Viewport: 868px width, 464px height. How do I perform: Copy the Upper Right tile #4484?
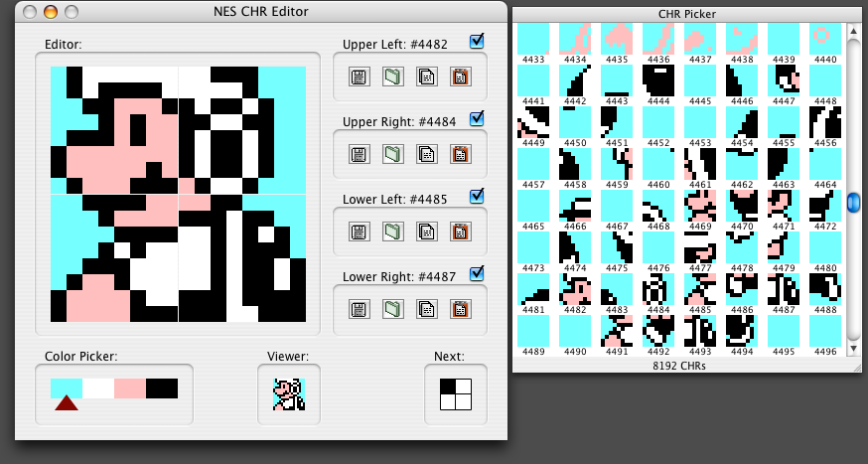427,154
